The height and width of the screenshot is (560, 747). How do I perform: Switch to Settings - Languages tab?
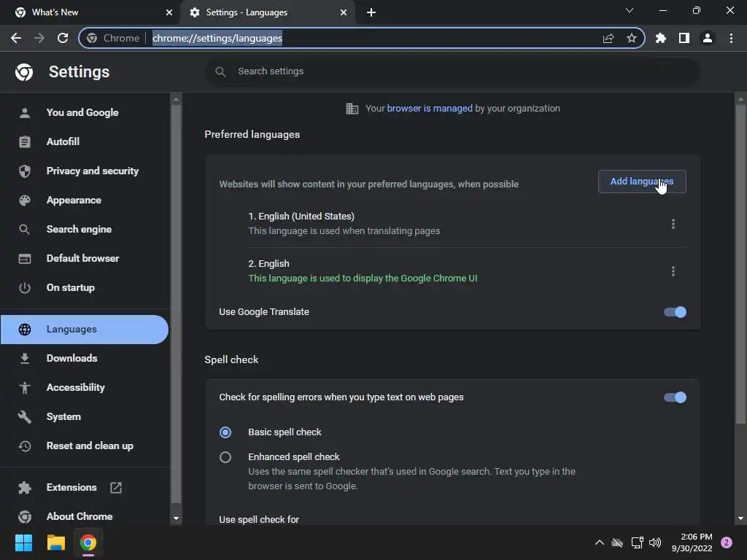[267, 12]
